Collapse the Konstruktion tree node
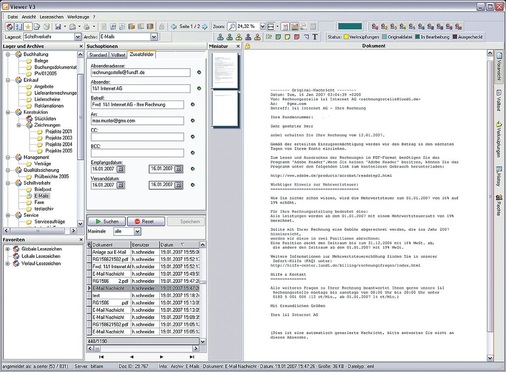This screenshot has height=372, width=506. pos(8,112)
